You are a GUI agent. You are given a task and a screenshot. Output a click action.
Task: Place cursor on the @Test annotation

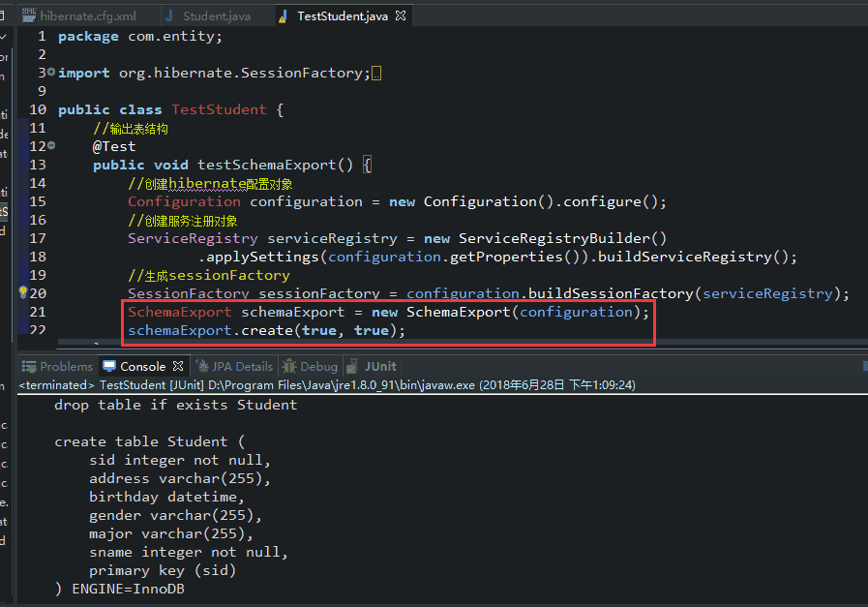[x=114, y=146]
